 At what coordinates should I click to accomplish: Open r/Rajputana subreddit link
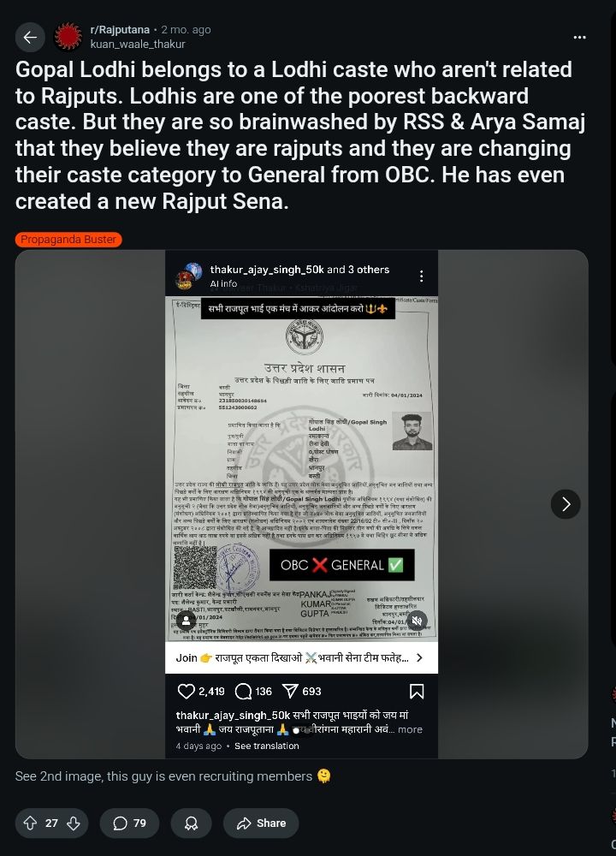[x=120, y=29]
